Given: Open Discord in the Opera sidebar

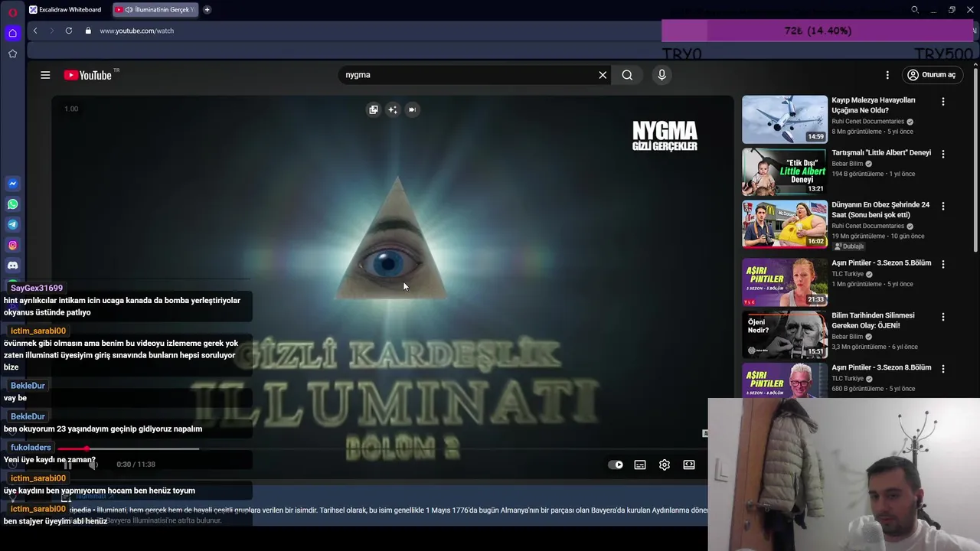Looking at the screenshot, I should click(x=12, y=266).
